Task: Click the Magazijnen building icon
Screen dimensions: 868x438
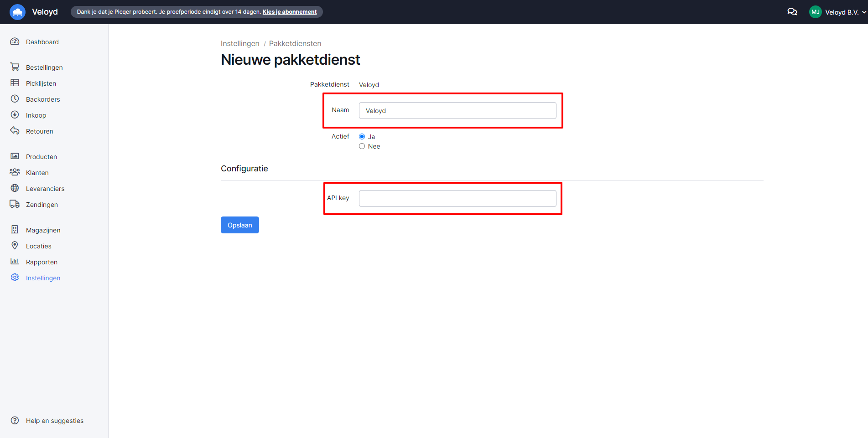Action: (15, 230)
